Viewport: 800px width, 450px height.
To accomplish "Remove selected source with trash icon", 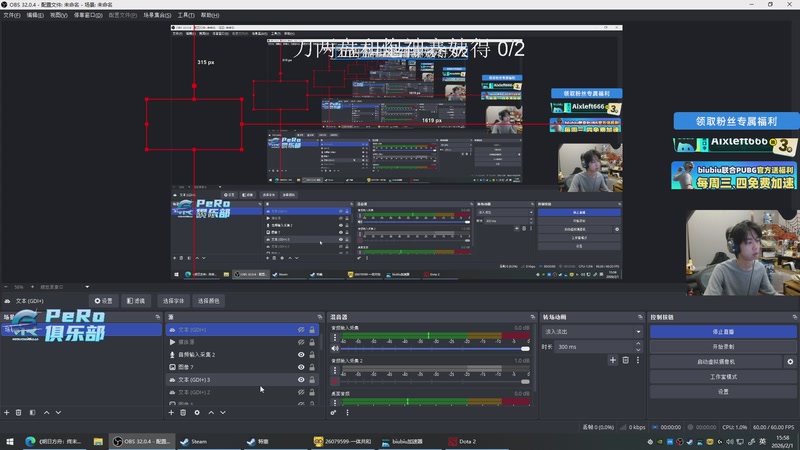I will (183, 412).
